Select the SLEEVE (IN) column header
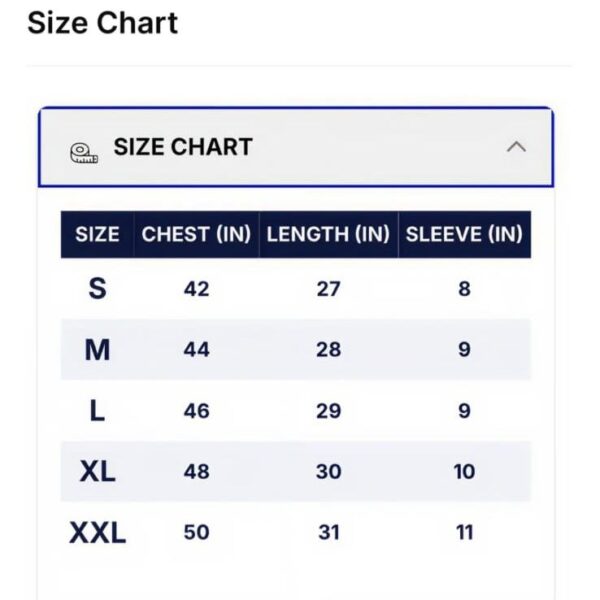600x600 pixels. click(464, 234)
